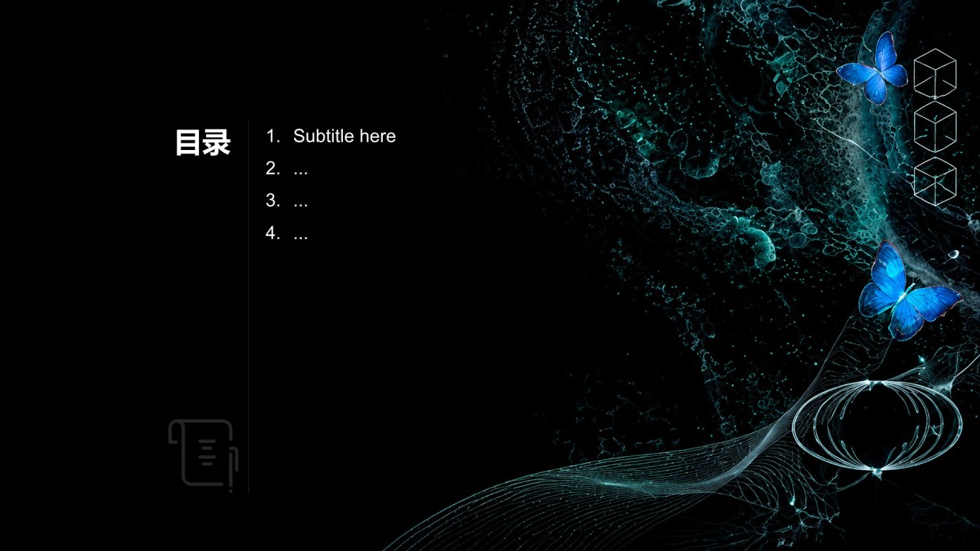Viewport: 980px width, 551px height.
Task: Select the number "3." list marker
Action: click(273, 201)
